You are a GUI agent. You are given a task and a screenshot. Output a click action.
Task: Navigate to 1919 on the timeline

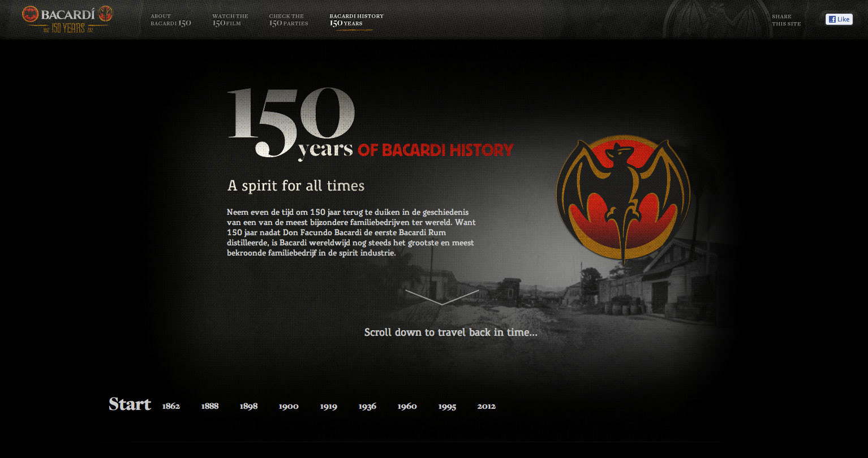(x=329, y=406)
